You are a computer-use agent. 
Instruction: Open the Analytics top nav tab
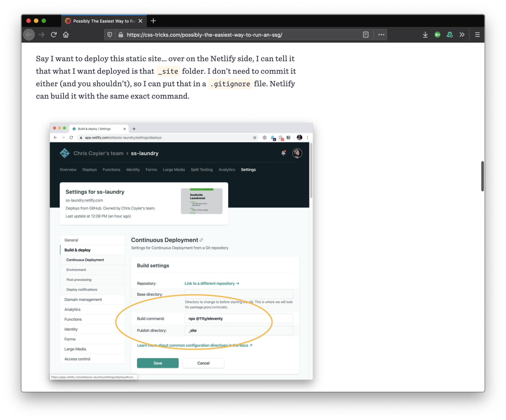[227, 170]
